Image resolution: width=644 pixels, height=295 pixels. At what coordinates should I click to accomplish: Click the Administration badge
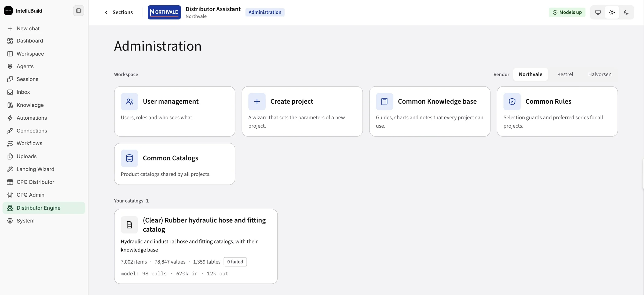click(x=265, y=12)
